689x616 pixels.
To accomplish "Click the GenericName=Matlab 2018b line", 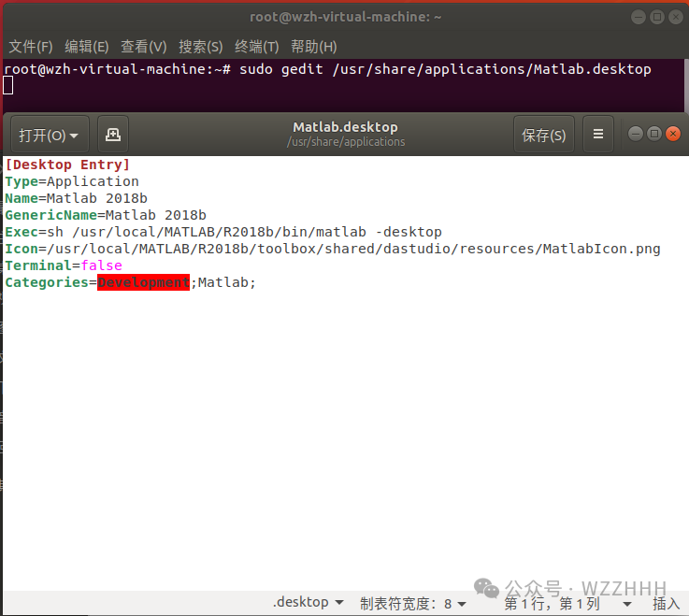I will [106, 215].
